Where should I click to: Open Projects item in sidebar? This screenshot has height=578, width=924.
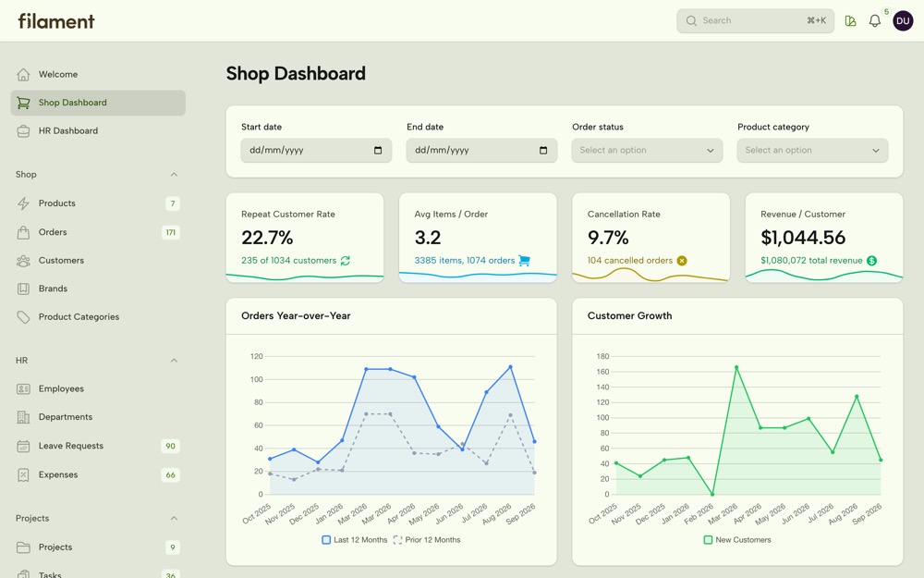98,547
